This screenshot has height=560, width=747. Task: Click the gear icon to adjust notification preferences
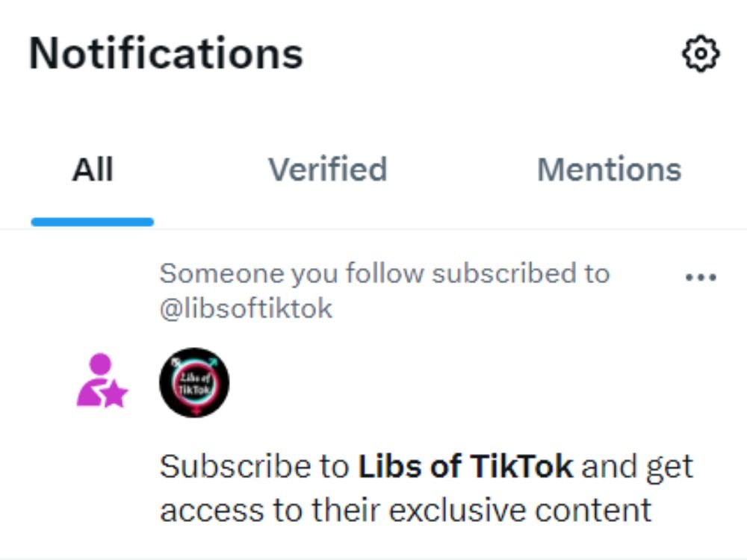click(x=699, y=54)
